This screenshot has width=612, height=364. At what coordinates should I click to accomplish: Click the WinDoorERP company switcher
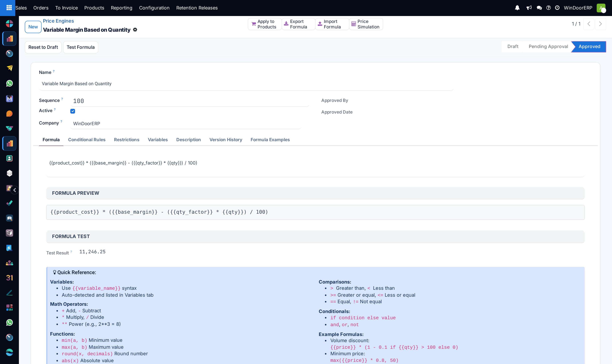tap(578, 8)
